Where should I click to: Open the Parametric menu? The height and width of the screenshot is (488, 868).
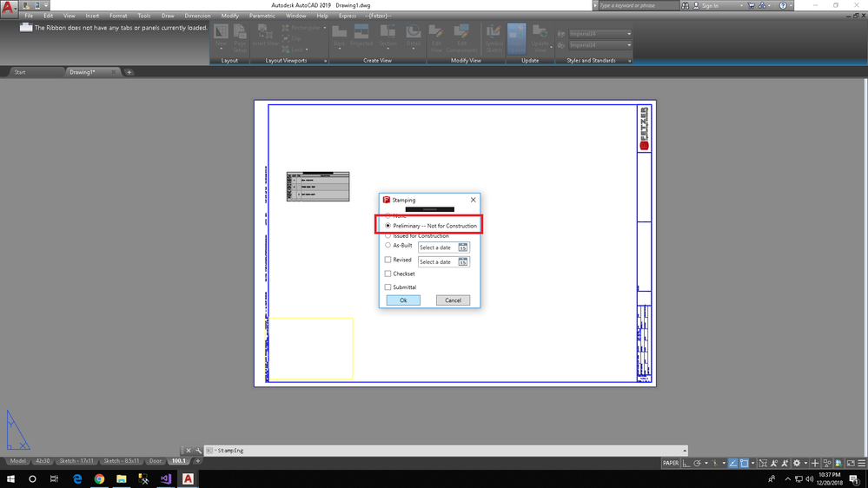pos(262,16)
